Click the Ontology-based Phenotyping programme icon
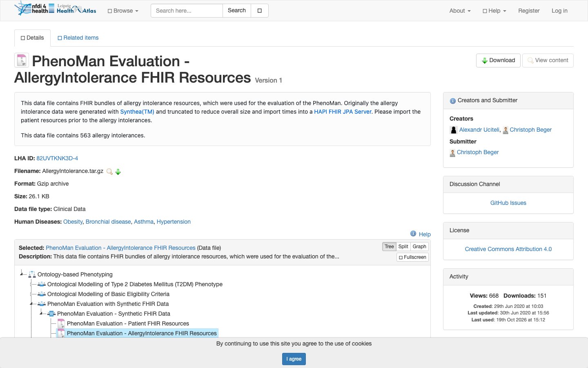The image size is (588, 368). [32, 274]
